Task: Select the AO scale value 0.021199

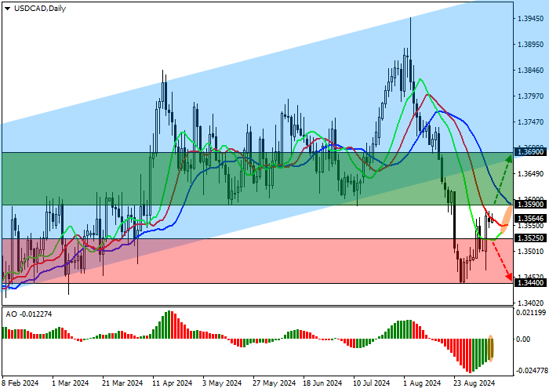Action: coord(531,313)
